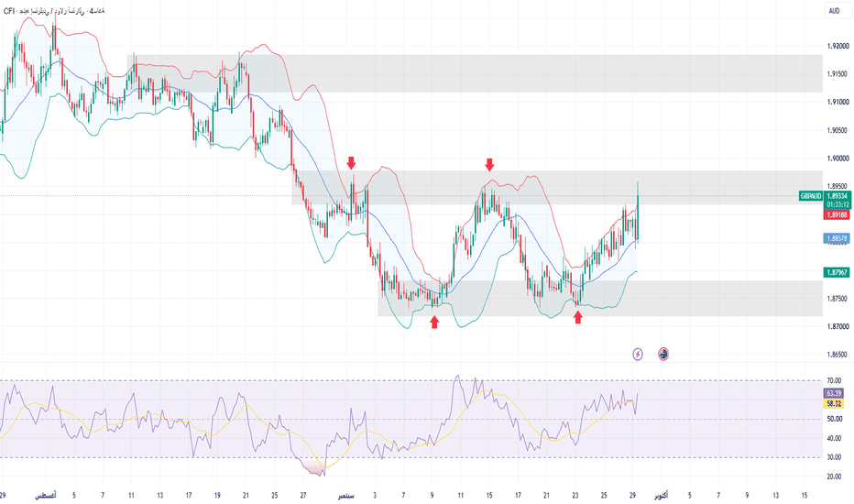This screenshot has height=504, width=854.
Task: Click the red 1.89188 upper band label
Action: [x=838, y=215]
